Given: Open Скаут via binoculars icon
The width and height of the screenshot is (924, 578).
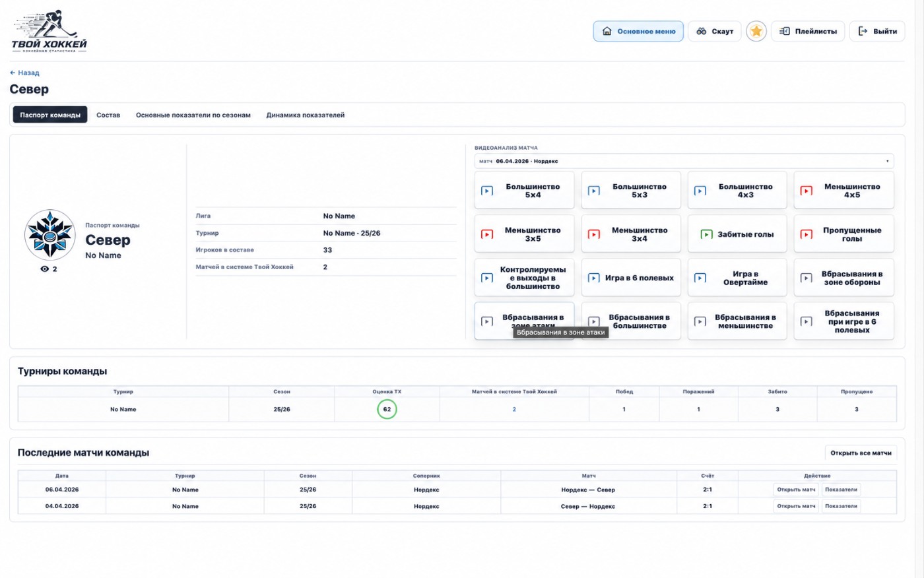Looking at the screenshot, I should [702, 31].
